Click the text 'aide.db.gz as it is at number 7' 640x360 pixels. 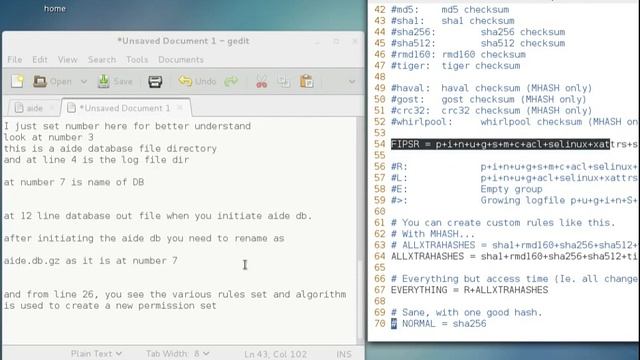coord(91,260)
